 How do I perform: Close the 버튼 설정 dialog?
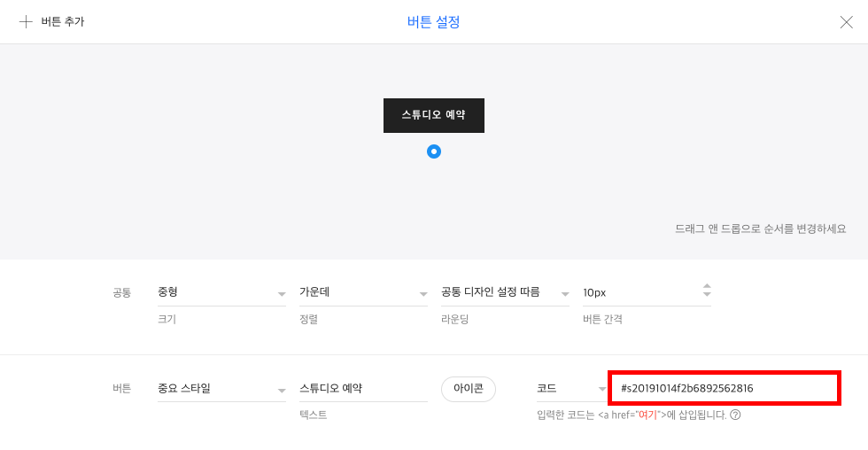click(846, 22)
